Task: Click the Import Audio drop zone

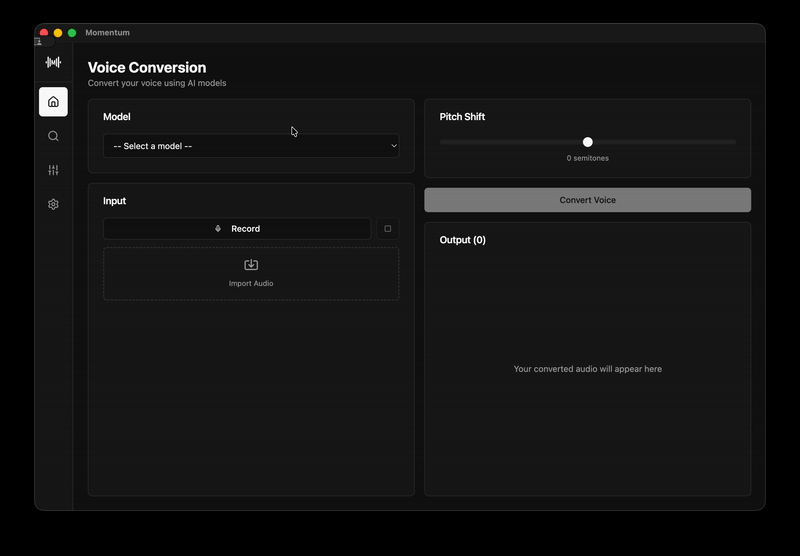Action: click(251, 274)
